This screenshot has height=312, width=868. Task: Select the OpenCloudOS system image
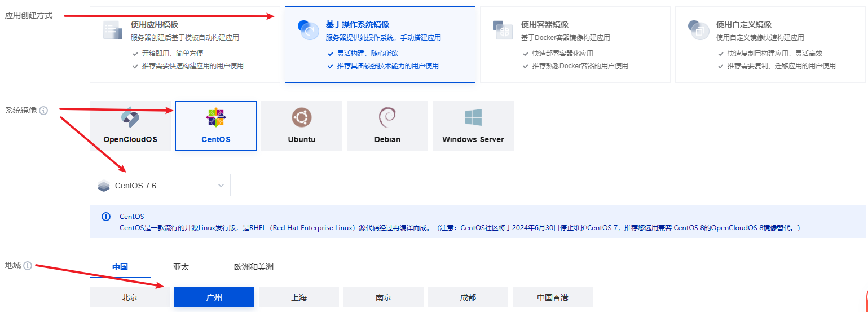(130, 126)
